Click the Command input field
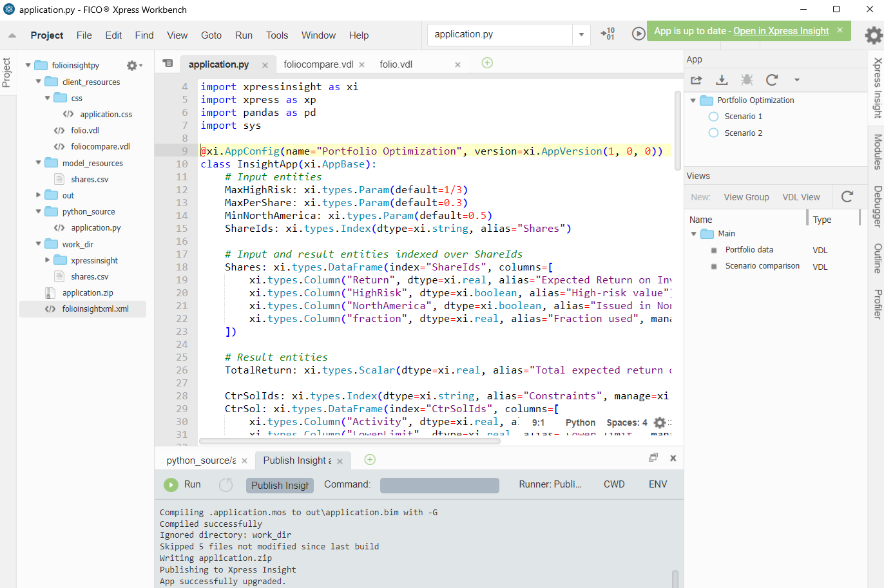The width and height of the screenshot is (884, 588). tap(439, 485)
